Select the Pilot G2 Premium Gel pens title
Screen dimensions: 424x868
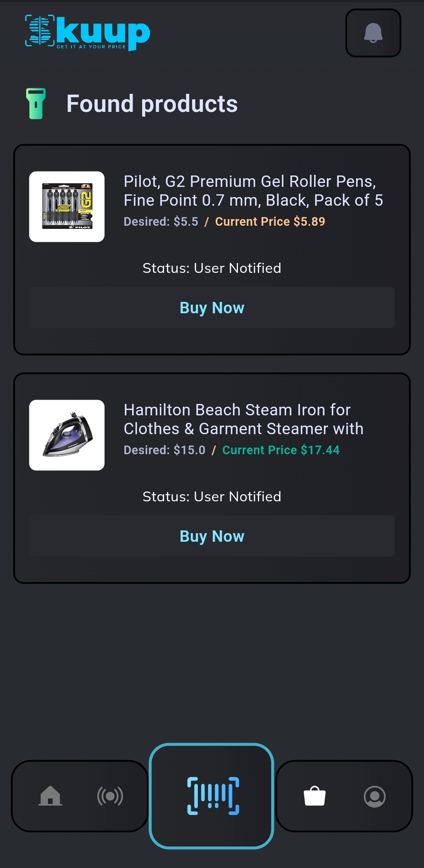point(253,191)
